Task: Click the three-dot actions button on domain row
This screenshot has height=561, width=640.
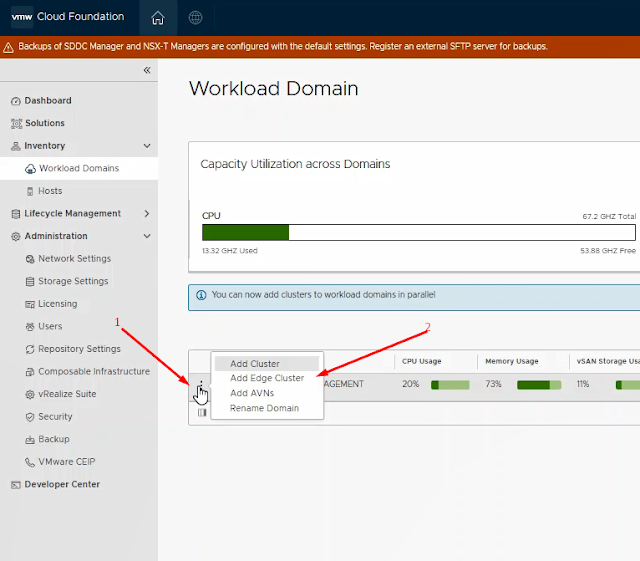Action: click(200, 385)
